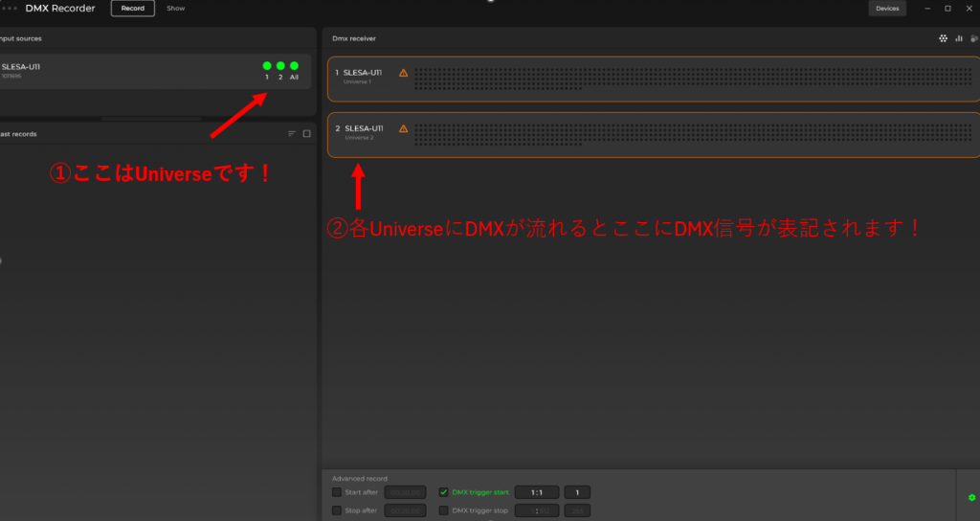This screenshot has height=521, width=980.
Task: Switch to the Record tab
Action: (132, 9)
